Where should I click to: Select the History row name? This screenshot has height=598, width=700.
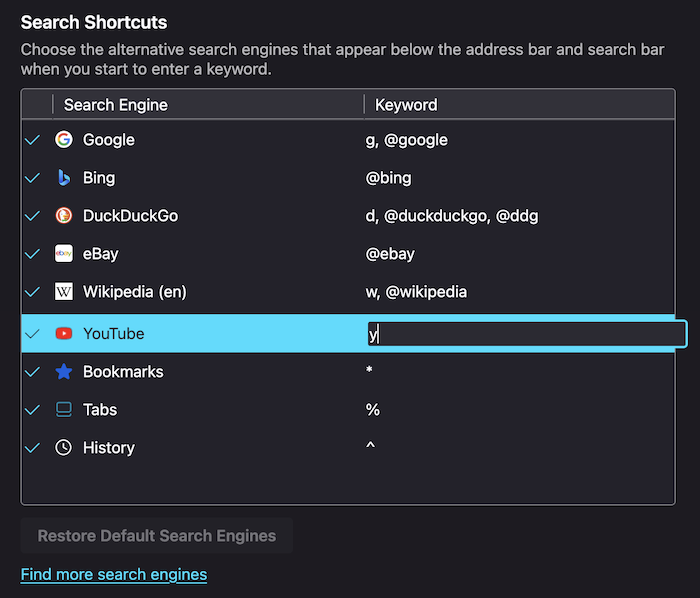(109, 447)
